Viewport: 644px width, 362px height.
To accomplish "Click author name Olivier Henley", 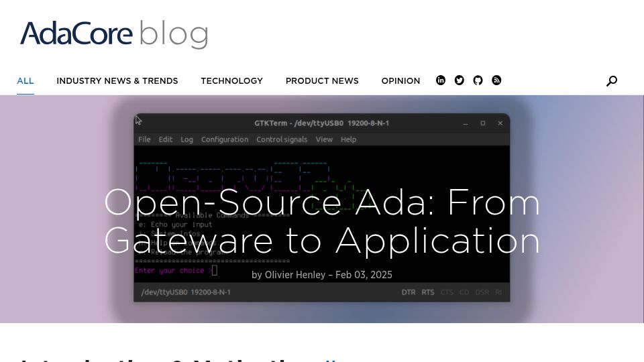I will (x=295, y=275).
